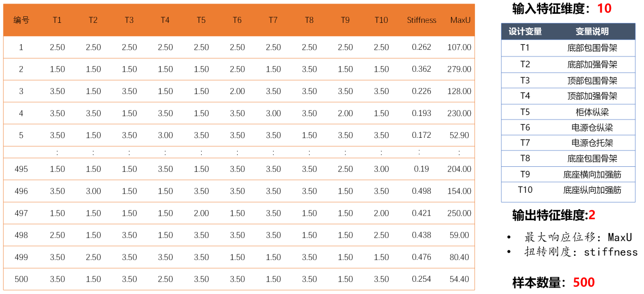The width and height of the screenshot is (644, 294).
Task: Select Stiffness value 0.498
Action: point(422,191)
